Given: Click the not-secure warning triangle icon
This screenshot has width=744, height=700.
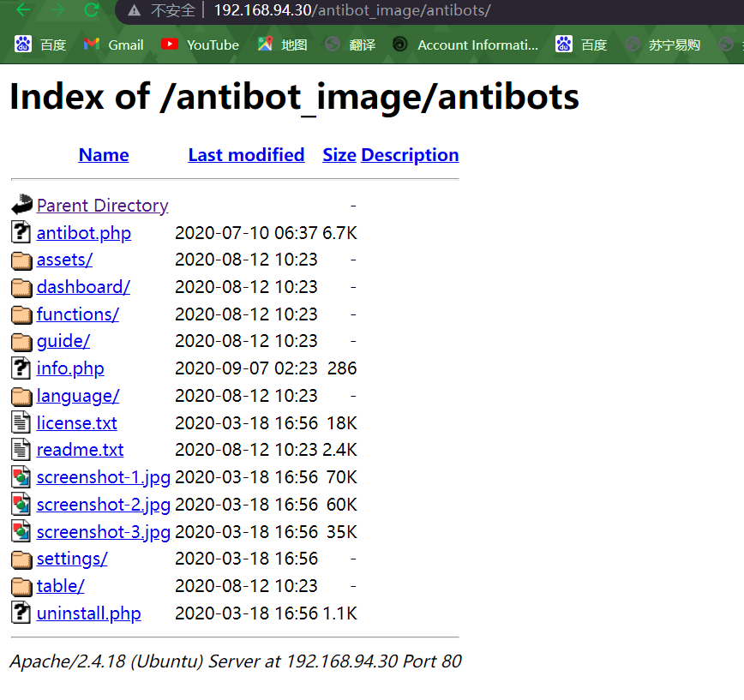Looking at the screenshot, I should tap(135, 10).
